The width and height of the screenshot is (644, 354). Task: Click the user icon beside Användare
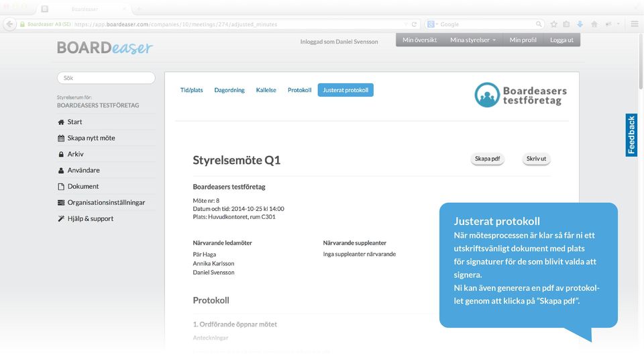coord(61,170)
